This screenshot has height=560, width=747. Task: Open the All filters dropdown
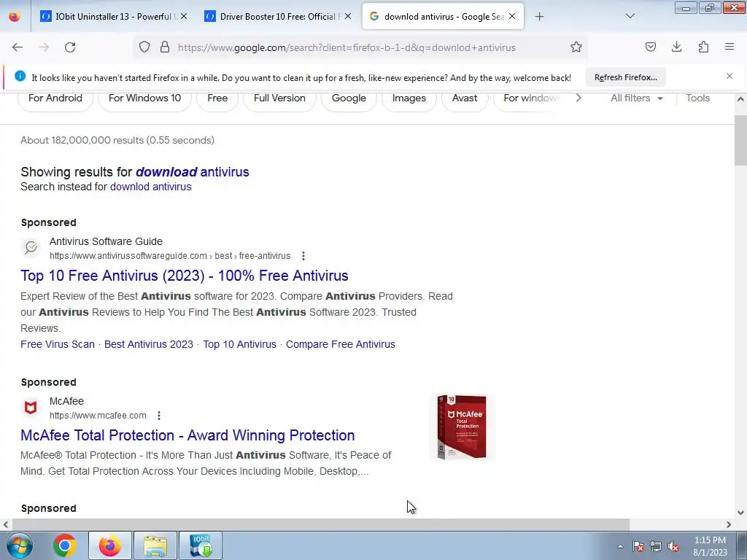pos(636,98)
